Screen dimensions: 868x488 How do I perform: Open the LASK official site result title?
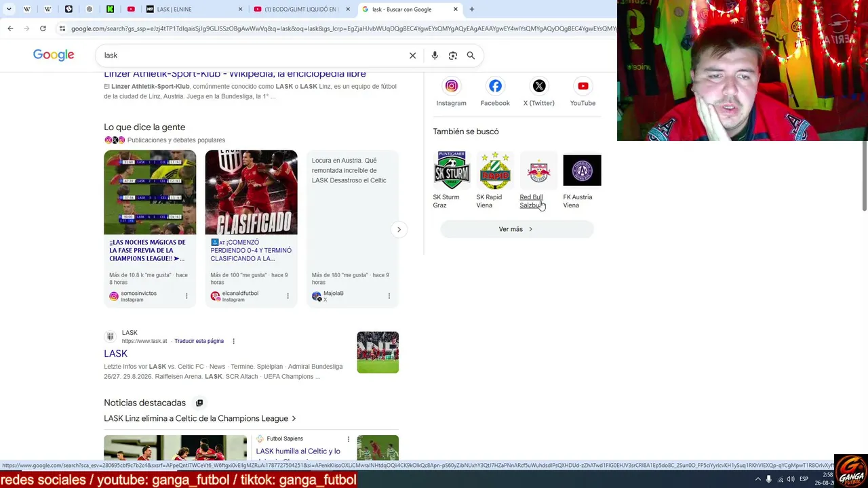115,354
